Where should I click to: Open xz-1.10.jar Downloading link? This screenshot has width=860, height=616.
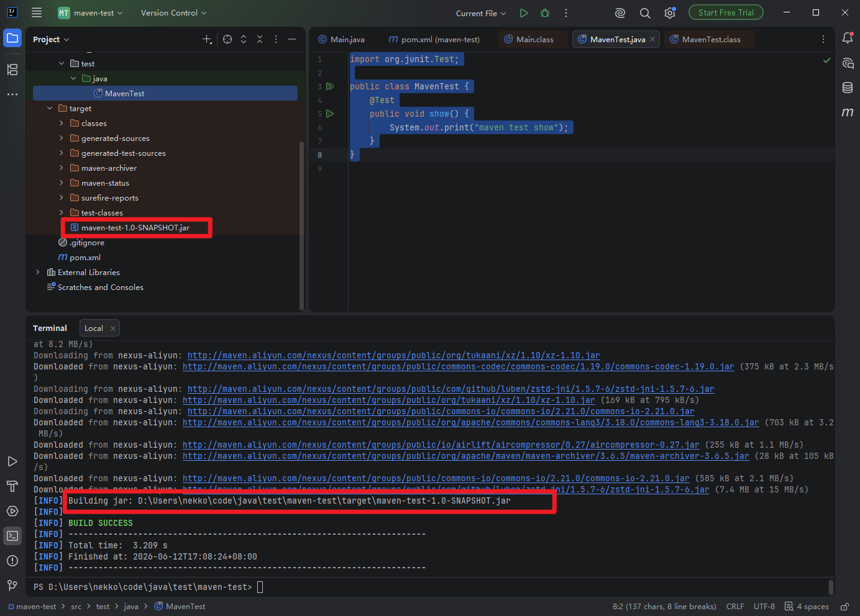[x=393, y=356]
